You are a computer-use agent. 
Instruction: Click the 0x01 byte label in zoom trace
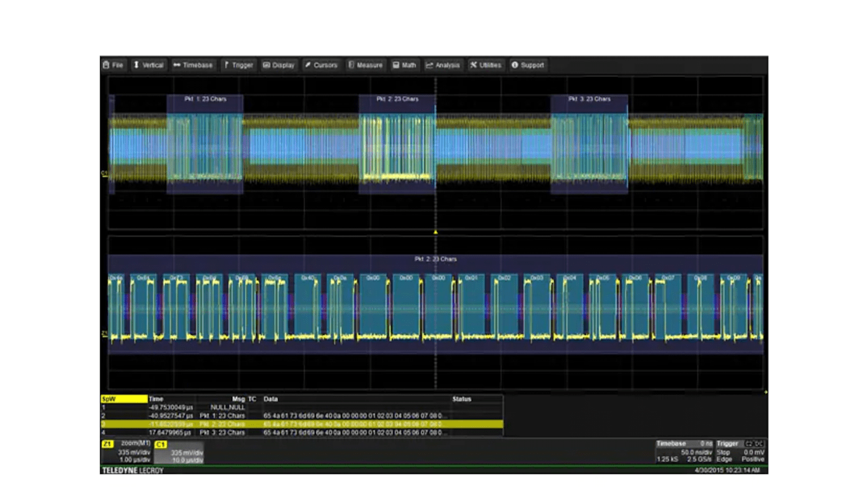click(x=471, y=278)
